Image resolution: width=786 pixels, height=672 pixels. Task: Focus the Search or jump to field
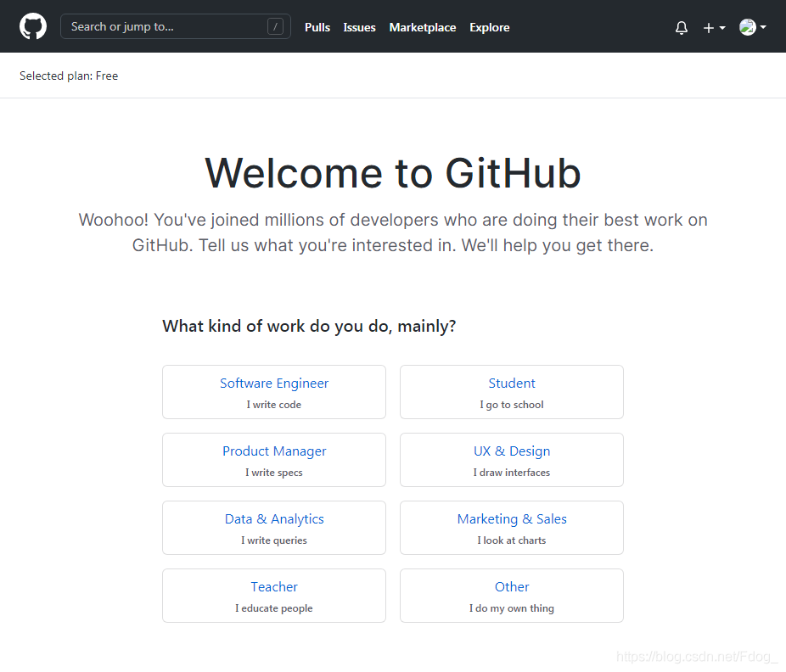[x=176, y=26]
